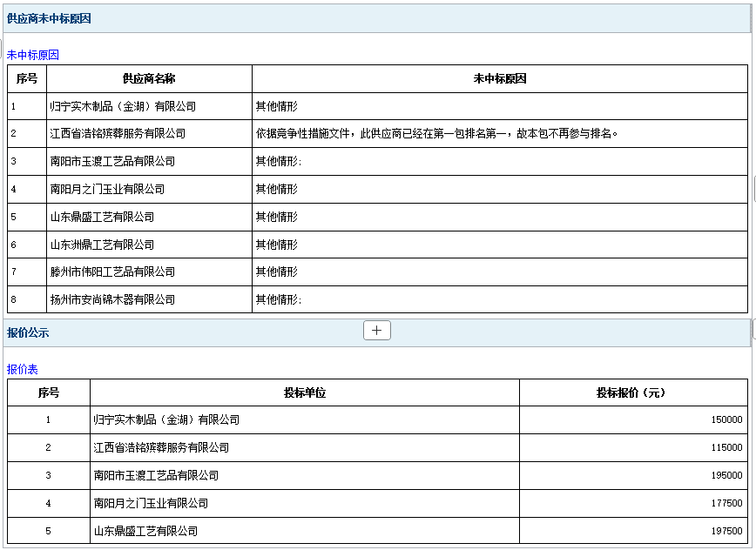Viewport: 756px width, 550px height.
Task: Click the bid price 195000
Action: (726, 476)
